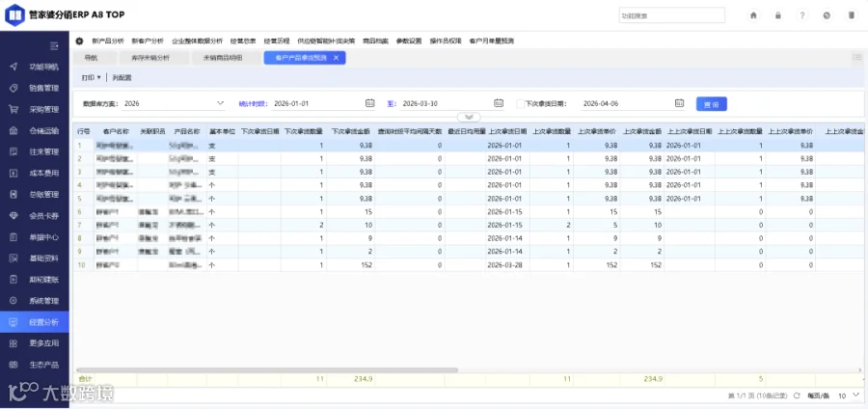Click the blue query button
This screenshot has height=409, width=868.
point(712,103)
